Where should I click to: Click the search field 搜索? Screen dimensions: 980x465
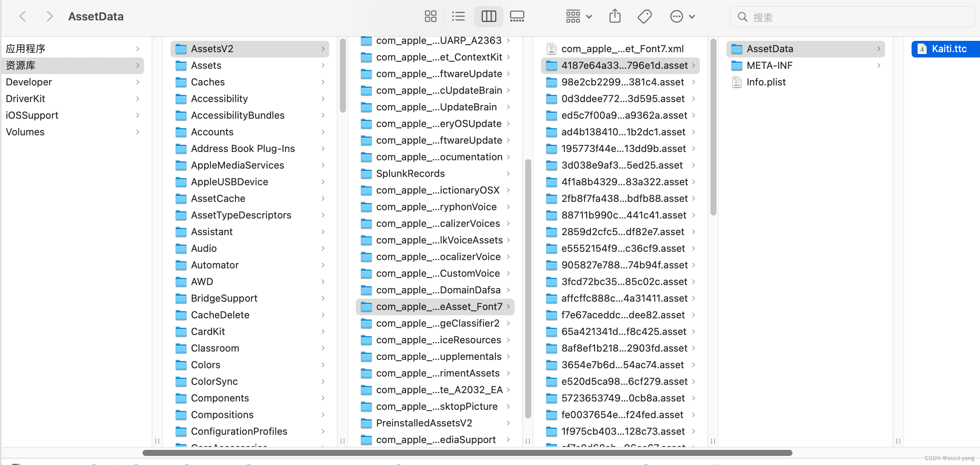pos(852,17)
